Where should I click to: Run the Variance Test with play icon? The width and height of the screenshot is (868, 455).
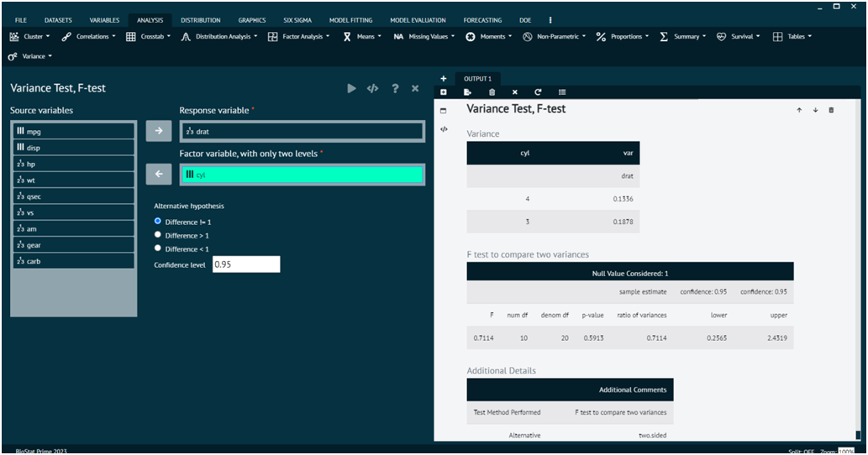[x=351, y=88]
